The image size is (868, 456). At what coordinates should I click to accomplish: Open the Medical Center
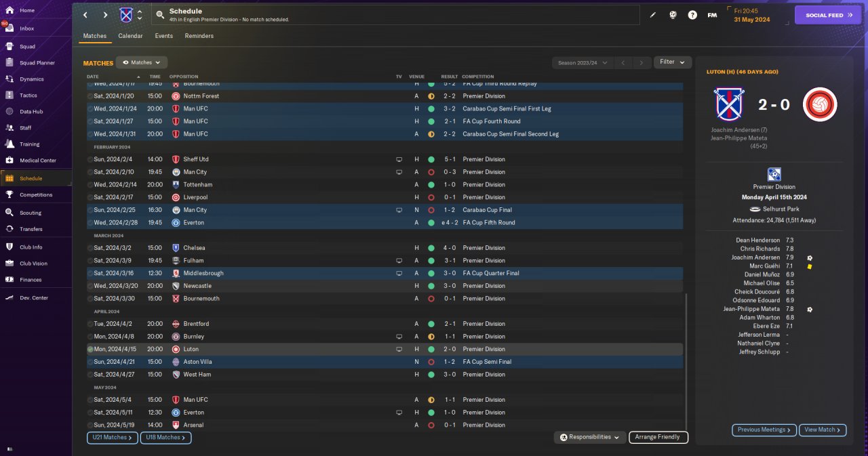pos(38,161)
